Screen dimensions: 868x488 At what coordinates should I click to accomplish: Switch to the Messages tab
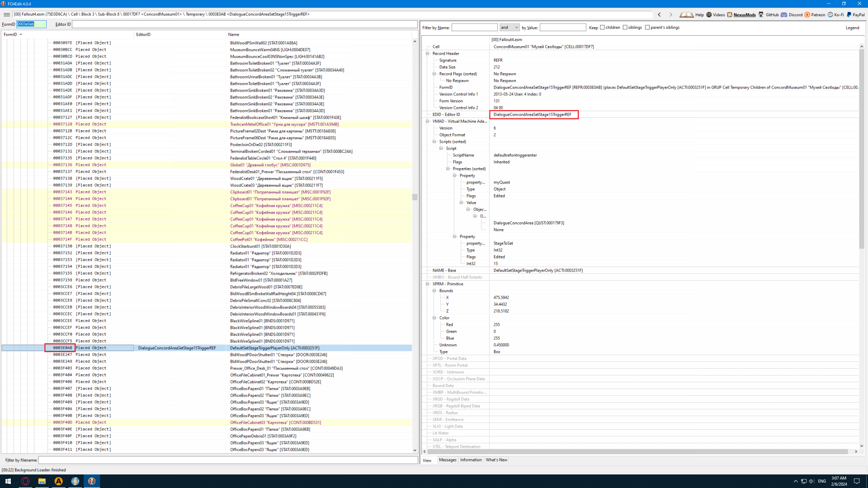(x=448, y=460)
